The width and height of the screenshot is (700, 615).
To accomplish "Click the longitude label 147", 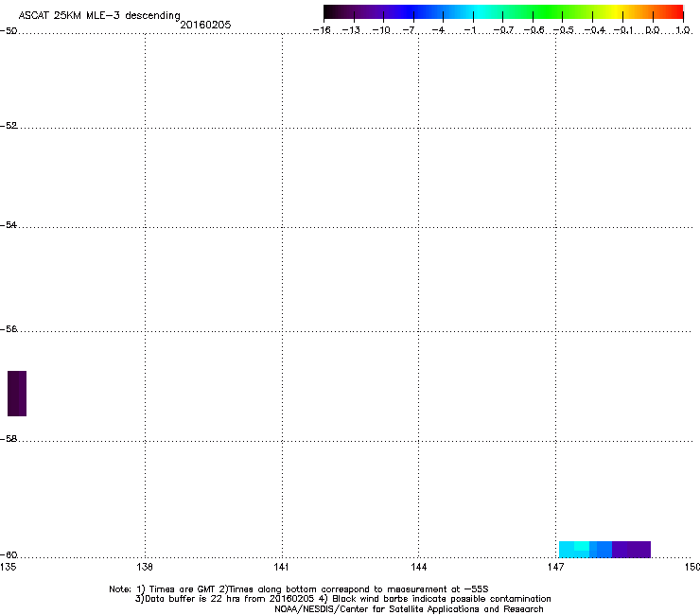I will [555, 567].
